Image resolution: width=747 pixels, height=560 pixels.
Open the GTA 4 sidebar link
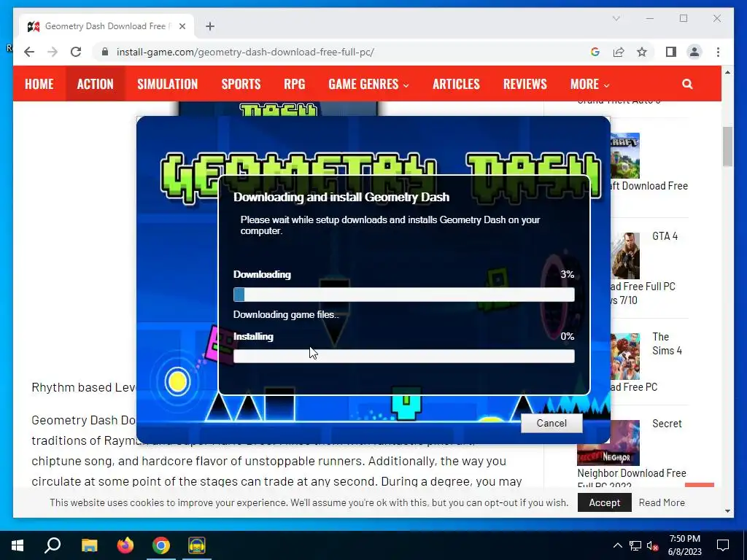click(665, 236)
